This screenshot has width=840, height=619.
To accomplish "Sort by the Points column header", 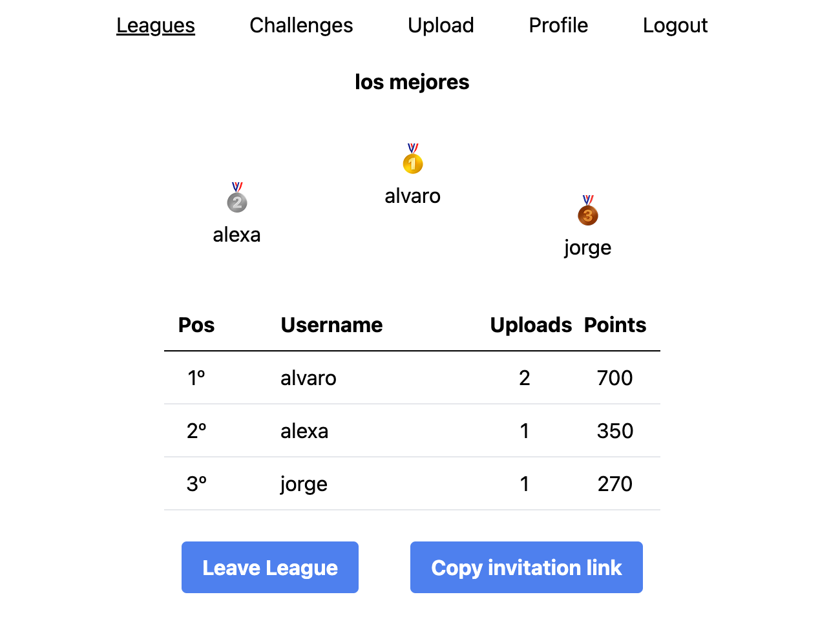I will (614, 325).
